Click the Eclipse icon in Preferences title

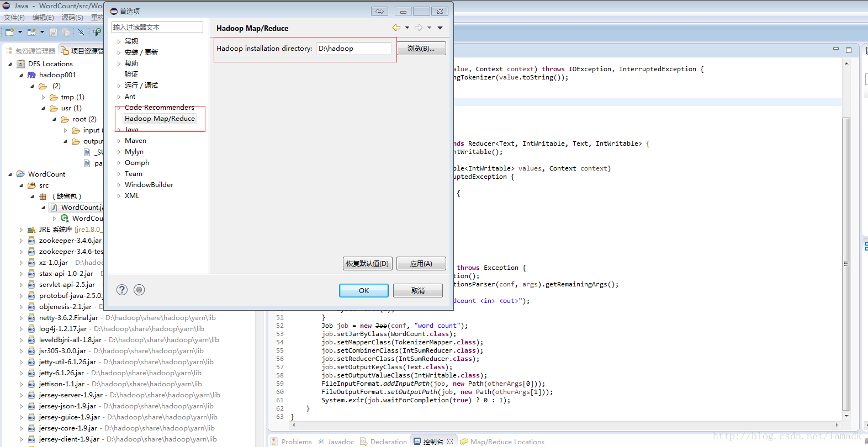(x=114, y=11)
